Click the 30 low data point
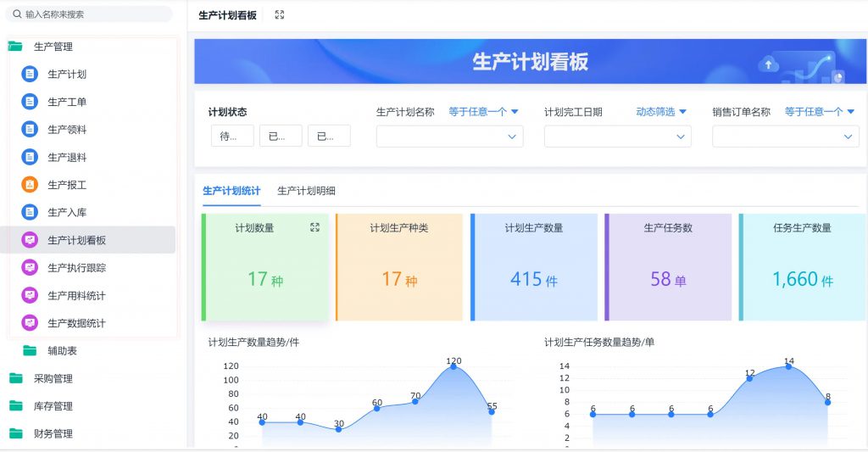This screenshot has width=868, height=452. [x=338, y=429]
